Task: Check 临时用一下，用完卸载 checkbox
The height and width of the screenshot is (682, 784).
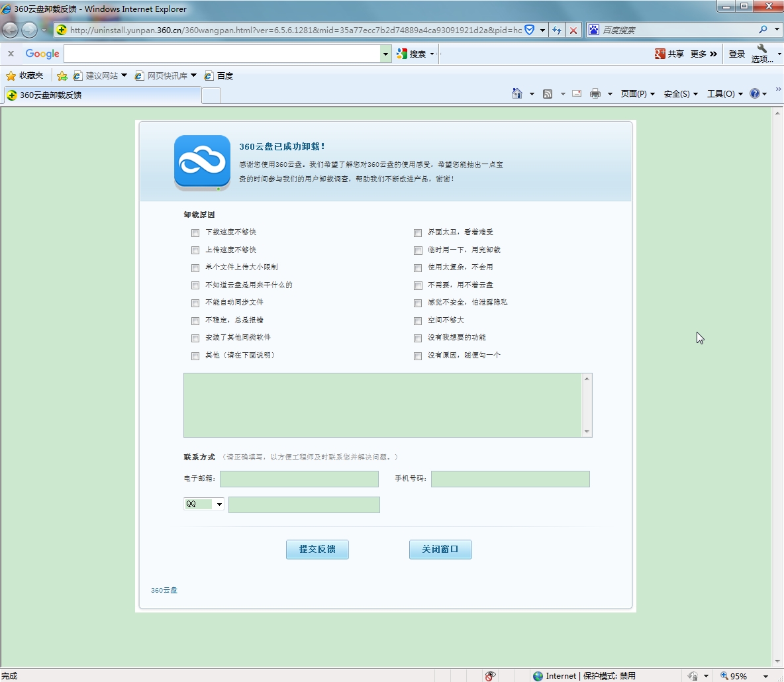Action: pyautogui.click(x=418, y=250)
